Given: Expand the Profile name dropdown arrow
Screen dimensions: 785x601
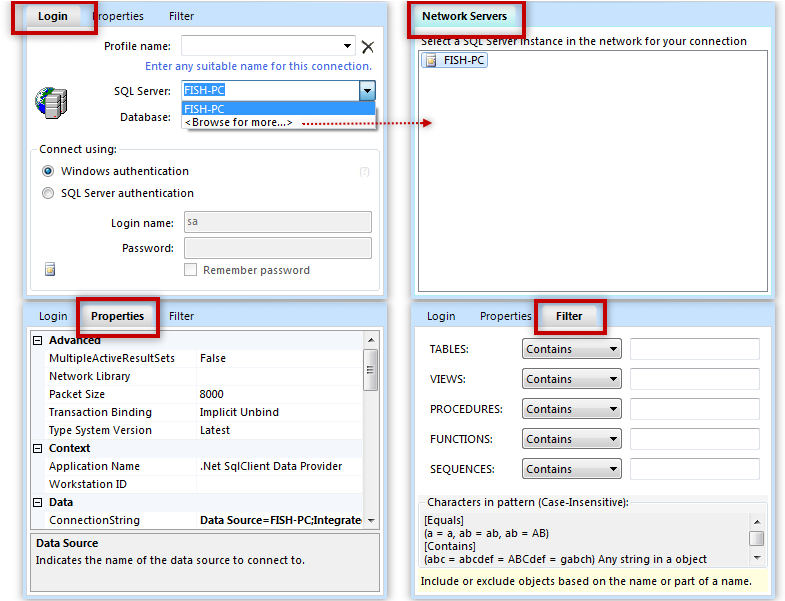Looking at the screenshot, I should (x=348, y=46).
